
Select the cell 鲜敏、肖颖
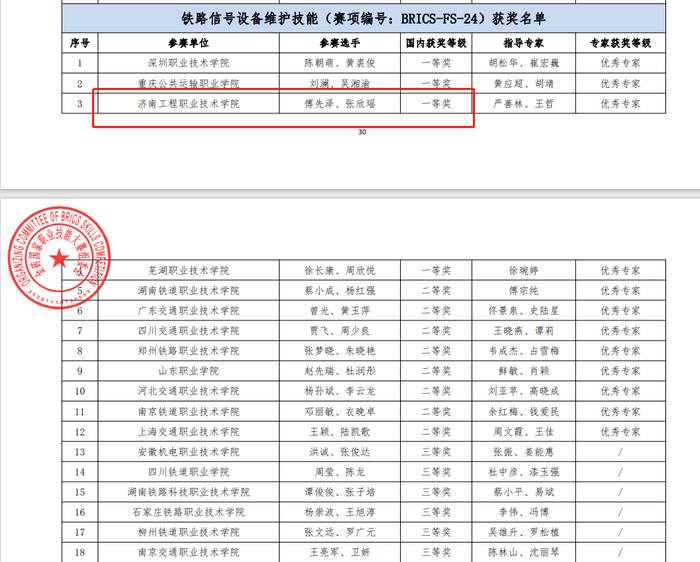[524, 371]
